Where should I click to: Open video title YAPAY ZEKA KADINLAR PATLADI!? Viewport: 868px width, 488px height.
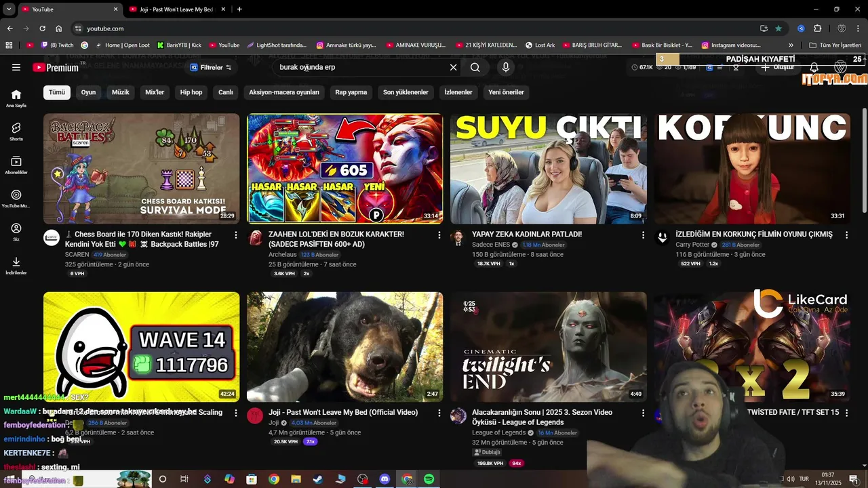click(527, 234)
